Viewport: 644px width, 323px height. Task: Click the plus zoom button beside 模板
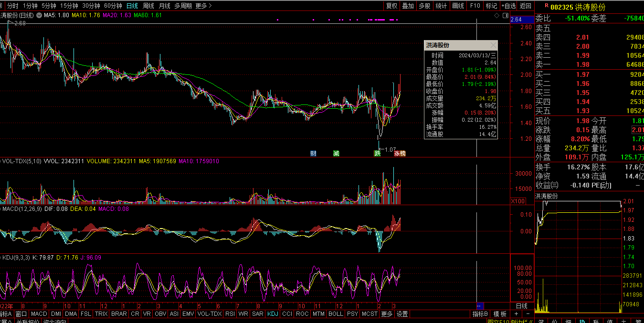516,314
